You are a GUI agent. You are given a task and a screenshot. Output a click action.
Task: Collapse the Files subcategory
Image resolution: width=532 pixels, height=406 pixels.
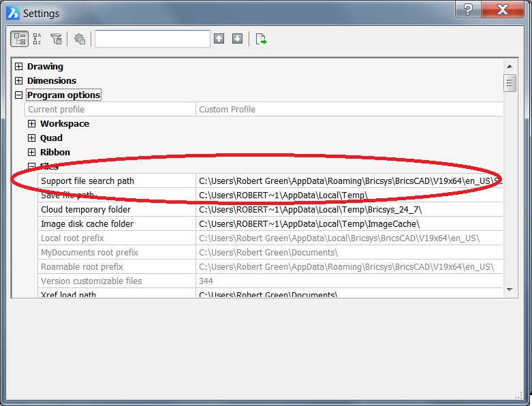31,166
